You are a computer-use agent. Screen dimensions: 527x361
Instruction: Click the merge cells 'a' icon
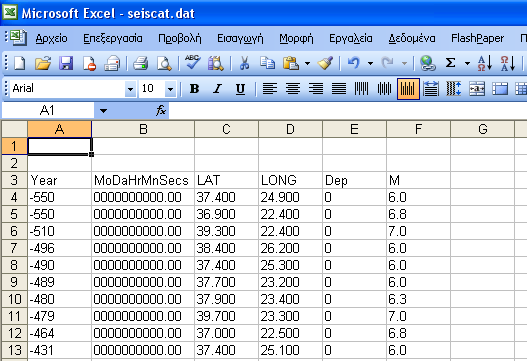coord(477,89)
